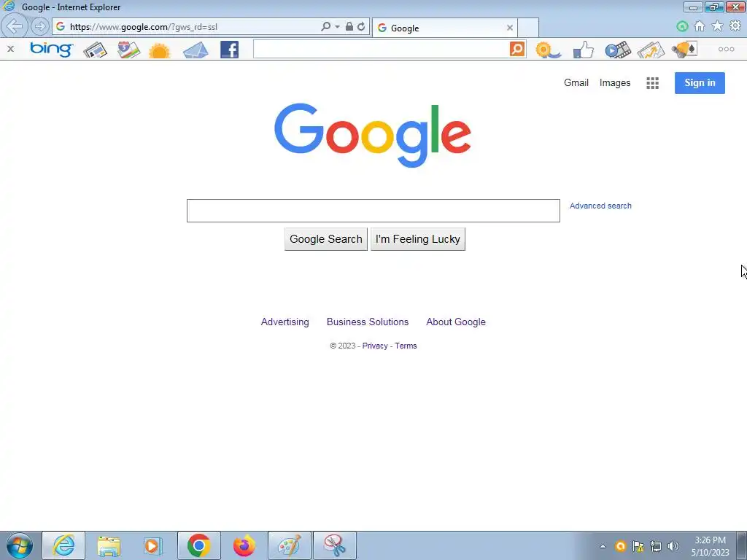Click the green circular extension icon
747x560 pixels.
click(x=682, y=27)
